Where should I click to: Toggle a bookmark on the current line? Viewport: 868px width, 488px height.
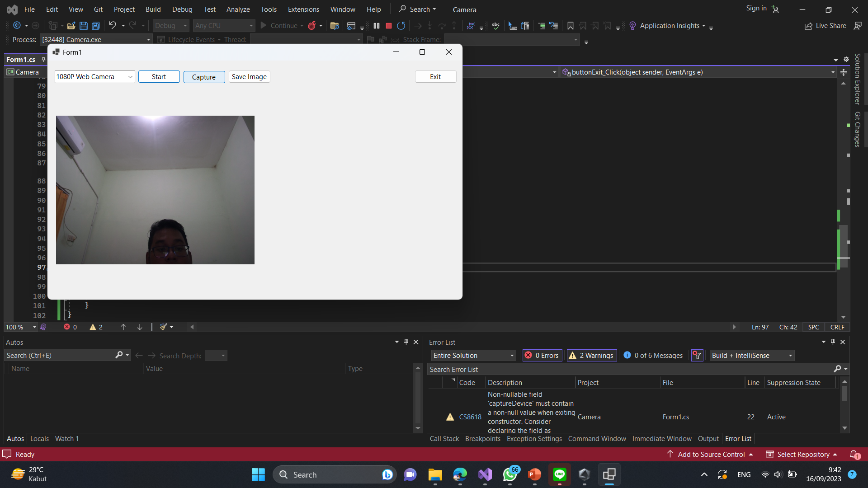pyautogui.click(x=571, y=26)
